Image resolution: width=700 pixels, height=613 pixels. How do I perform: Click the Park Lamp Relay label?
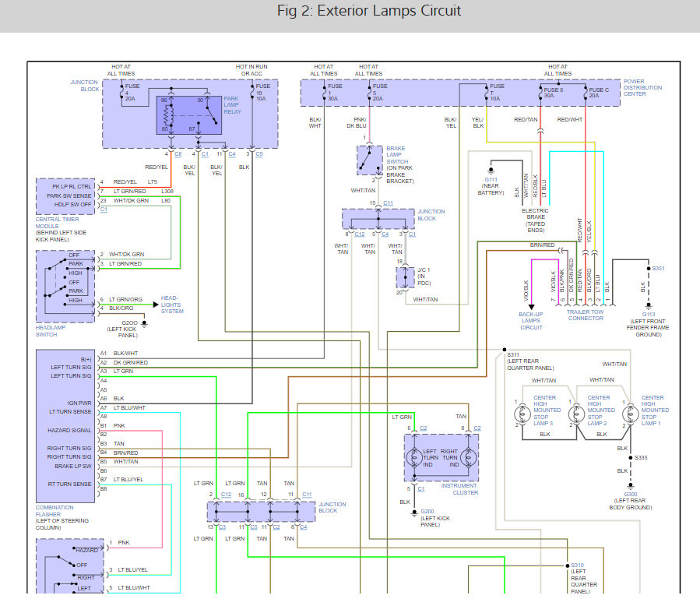coord(232,105)
